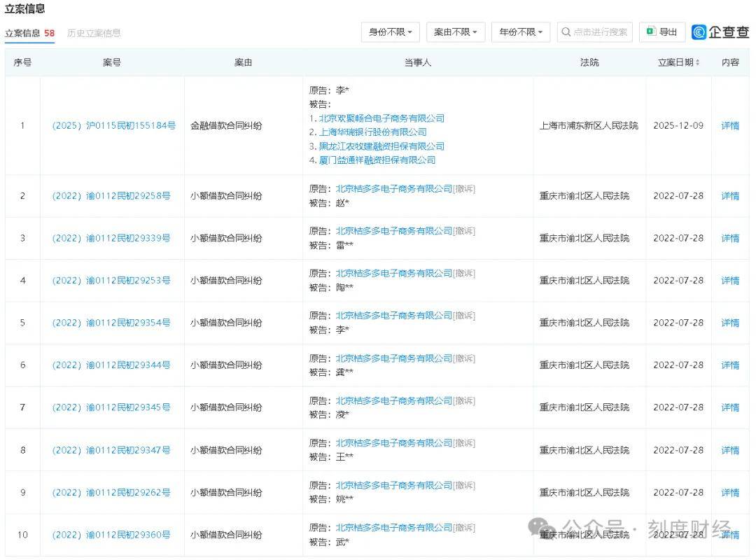This screenshot has width=756, height=560.
Task: Open 上海华瑞银行股份有限公司 company link
Action: pyautogui.click(x=372, y=132)
